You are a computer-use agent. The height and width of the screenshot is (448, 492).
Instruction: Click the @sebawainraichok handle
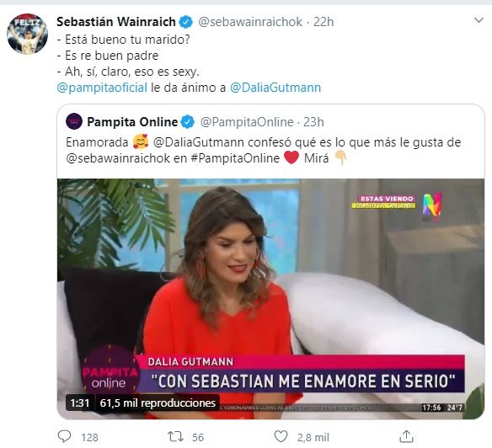(250, 22)
